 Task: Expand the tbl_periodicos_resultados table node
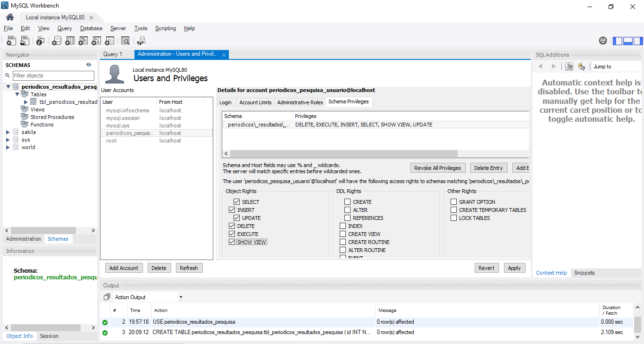coord(26,102)
